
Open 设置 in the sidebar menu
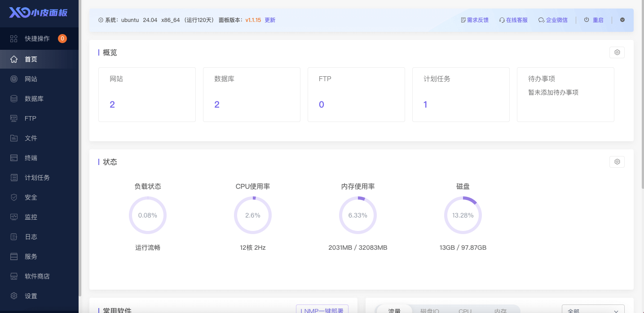click(31, 296)
